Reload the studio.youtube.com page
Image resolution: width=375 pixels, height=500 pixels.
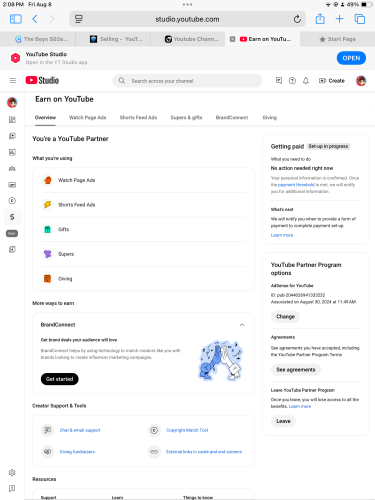pos(297,19)
